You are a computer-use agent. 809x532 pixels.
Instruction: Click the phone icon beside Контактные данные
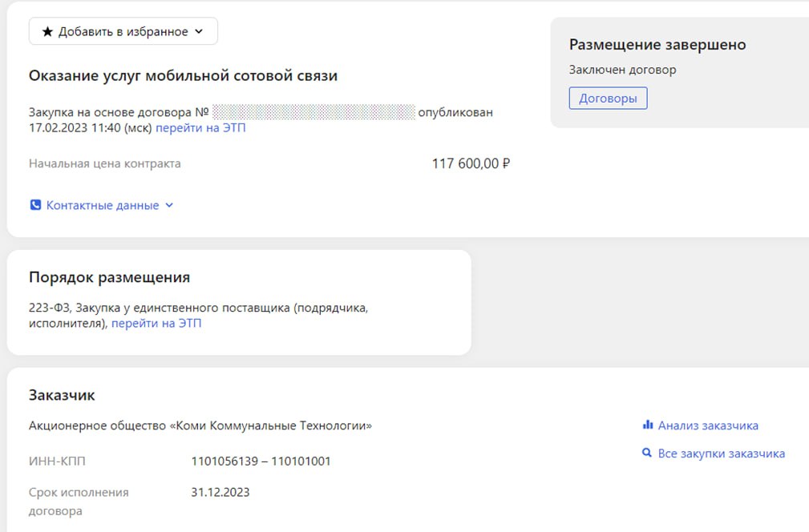click(35, 205)
